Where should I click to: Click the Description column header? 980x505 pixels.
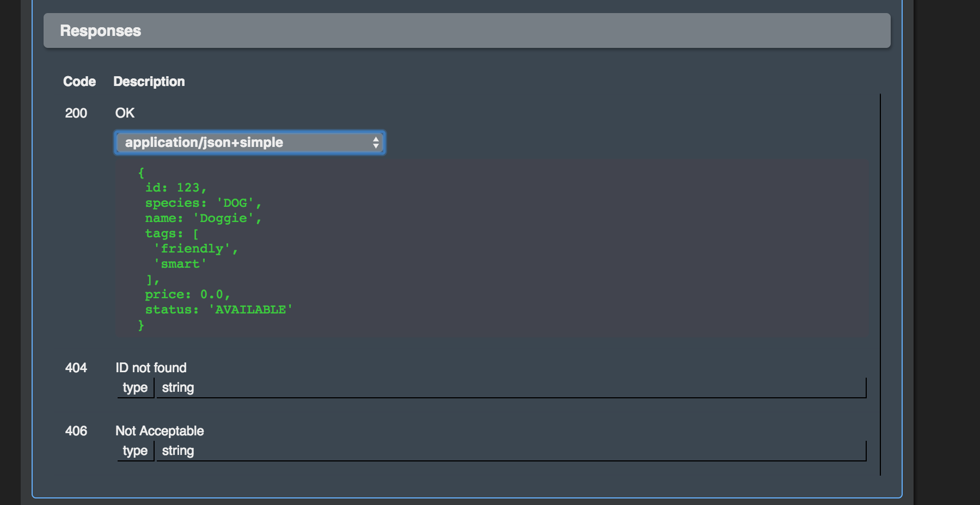(149, 82)
